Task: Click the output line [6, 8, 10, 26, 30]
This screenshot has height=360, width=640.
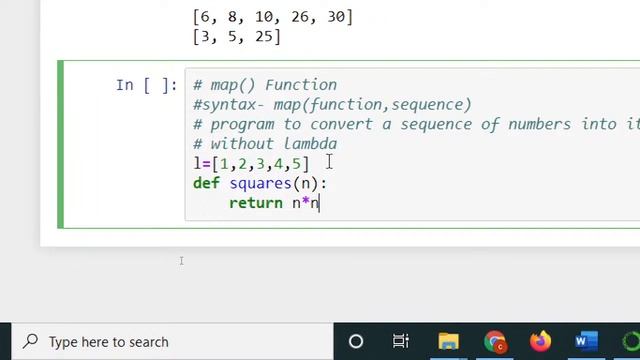Action: pos(273,17)
